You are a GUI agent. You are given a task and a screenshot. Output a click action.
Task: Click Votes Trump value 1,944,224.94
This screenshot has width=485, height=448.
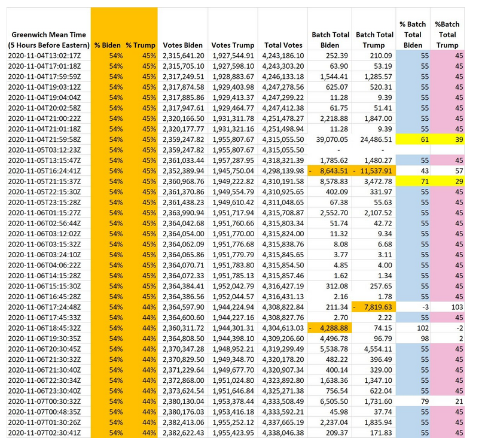pos(233,307)
